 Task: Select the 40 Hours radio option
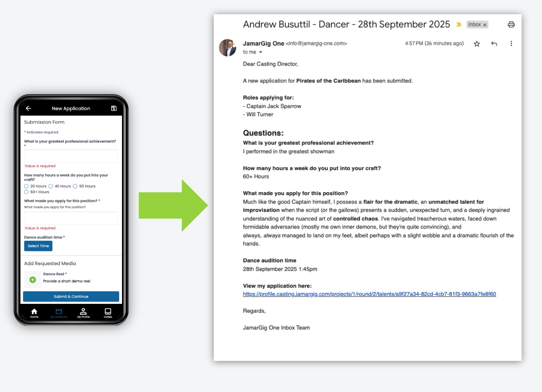(51, 186)
